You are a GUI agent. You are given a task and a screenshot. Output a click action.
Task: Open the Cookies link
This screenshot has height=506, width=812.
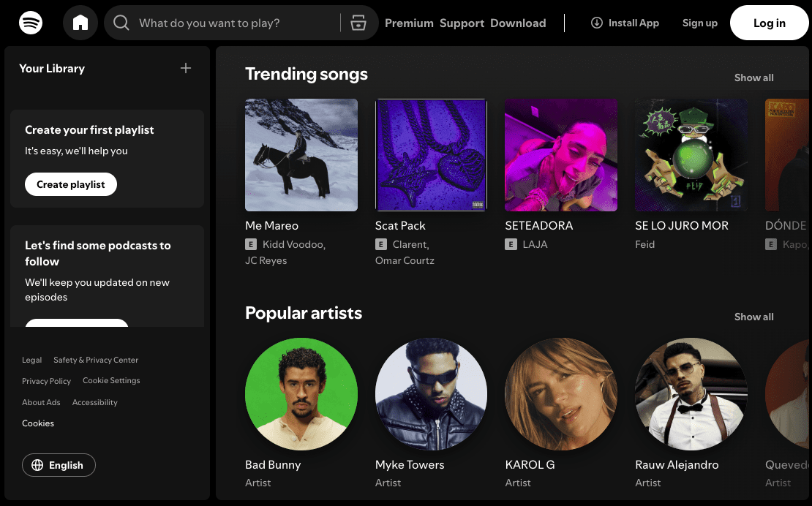38,423
